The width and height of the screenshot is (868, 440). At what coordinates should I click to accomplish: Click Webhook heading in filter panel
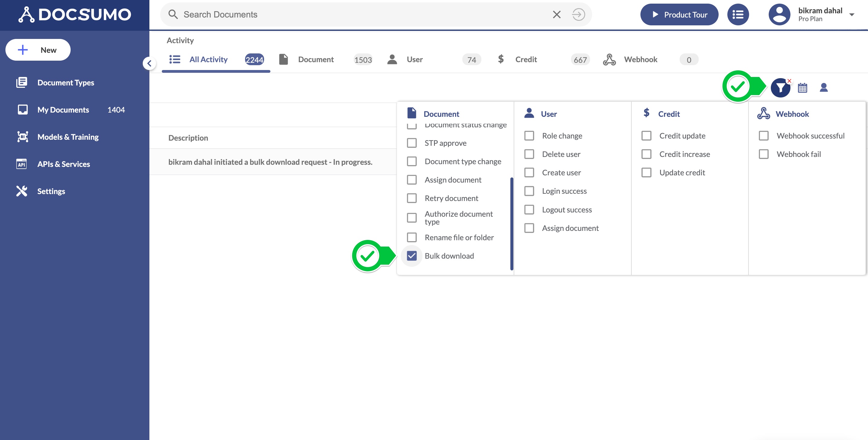click(792, 114)
